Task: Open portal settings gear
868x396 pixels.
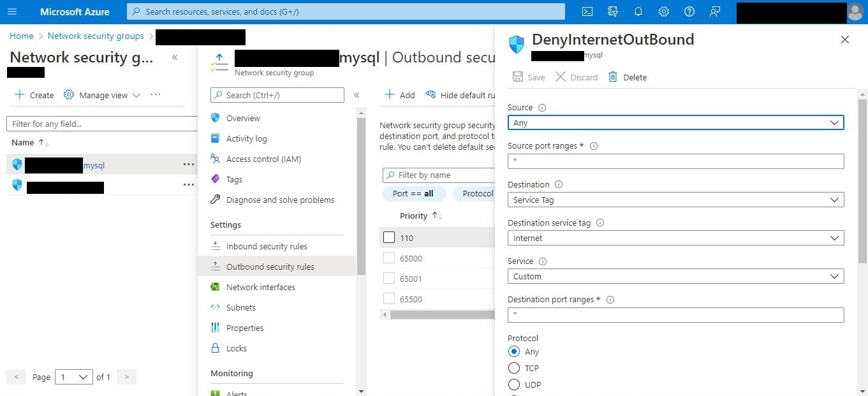Action: click(x=664, y=11)
